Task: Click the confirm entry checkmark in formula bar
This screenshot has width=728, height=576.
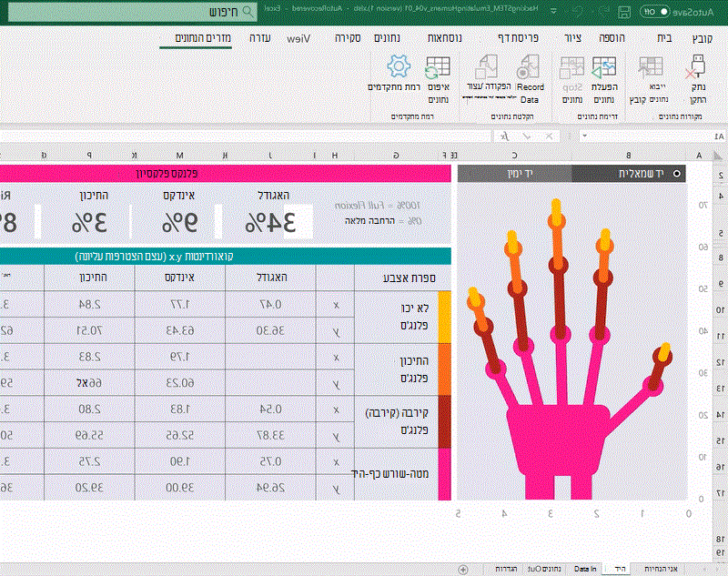Action: [527, 136]
